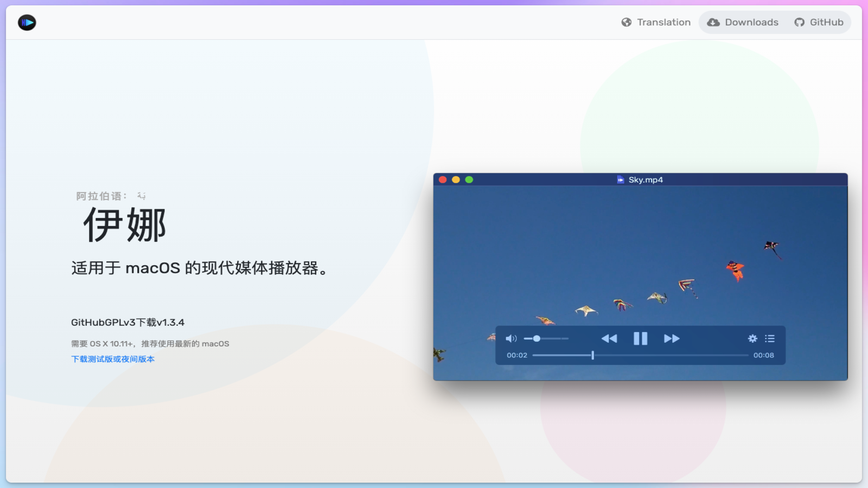Click the Sky.mp4 file icon in title bar
Image resolution: width=868 pixels, height=488 pixels.
(x=621, y=180)
